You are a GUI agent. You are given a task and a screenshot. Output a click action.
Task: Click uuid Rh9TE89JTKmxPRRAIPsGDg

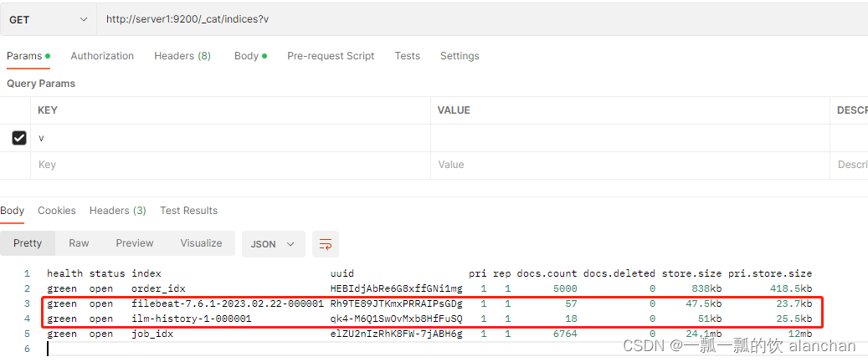click(x=396, y=303)
